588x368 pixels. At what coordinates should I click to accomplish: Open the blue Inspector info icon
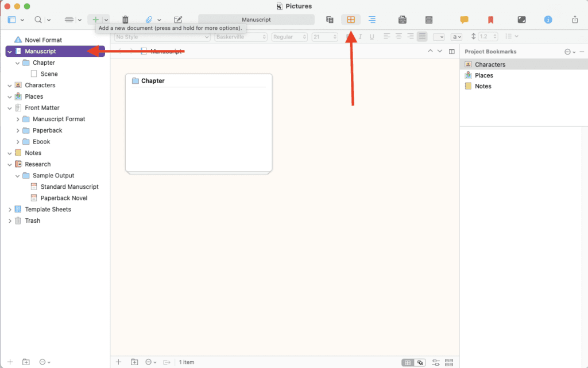tap(548, 20)
